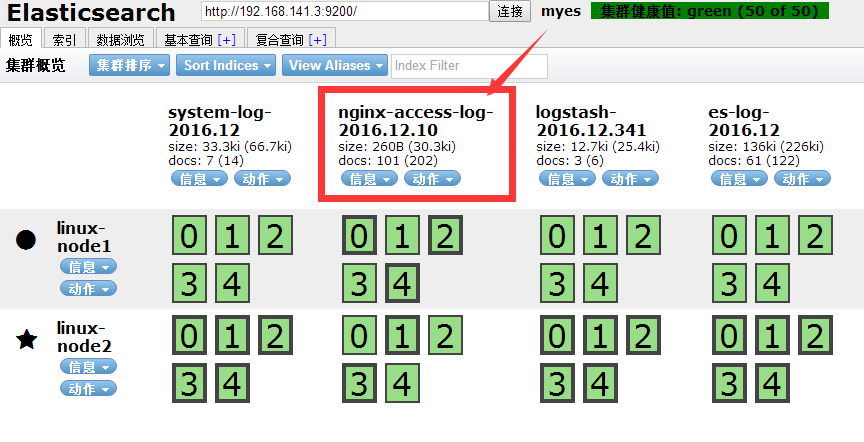Screen dimensions: 864x442
Task: Focus the Index Filter field
Action: point(469,66)
